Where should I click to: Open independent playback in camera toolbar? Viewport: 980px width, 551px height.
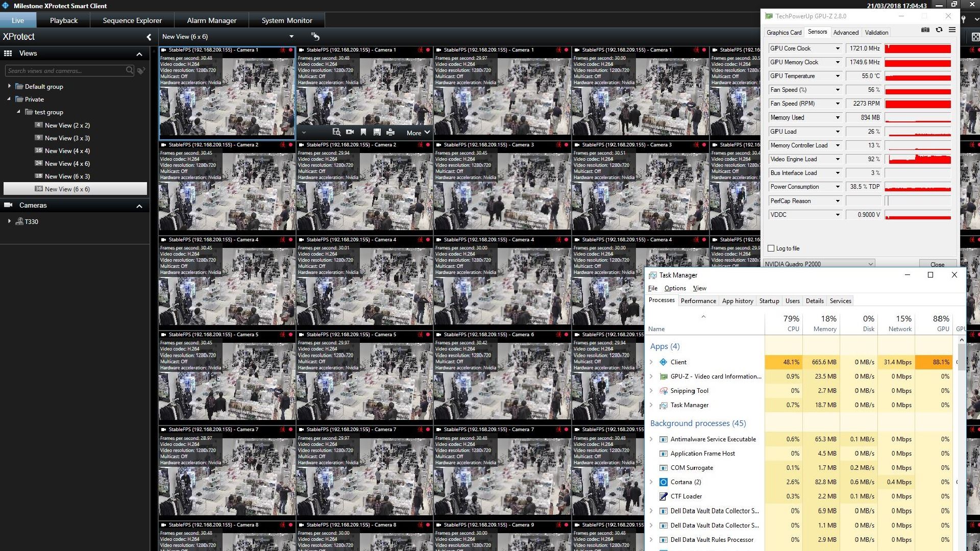click(x=336, y=132)
